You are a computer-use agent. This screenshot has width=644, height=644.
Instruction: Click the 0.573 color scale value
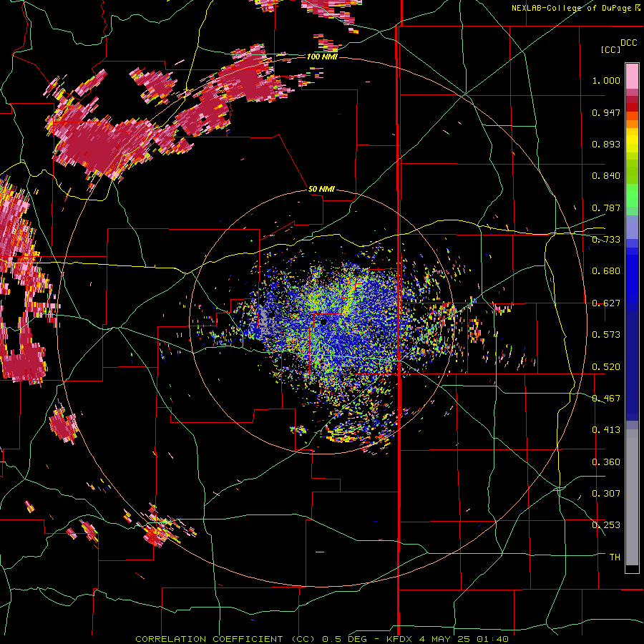point(606,335)
